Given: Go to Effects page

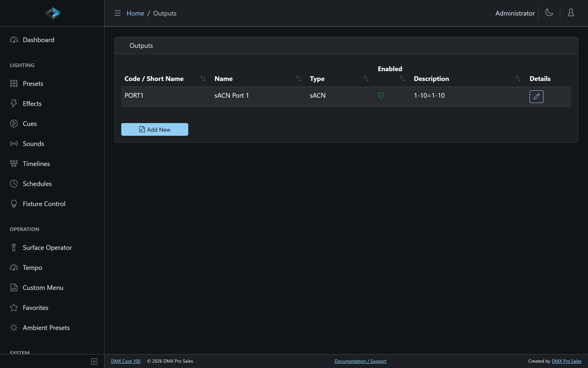Looking at the screenshot, I should pos(52,103).
